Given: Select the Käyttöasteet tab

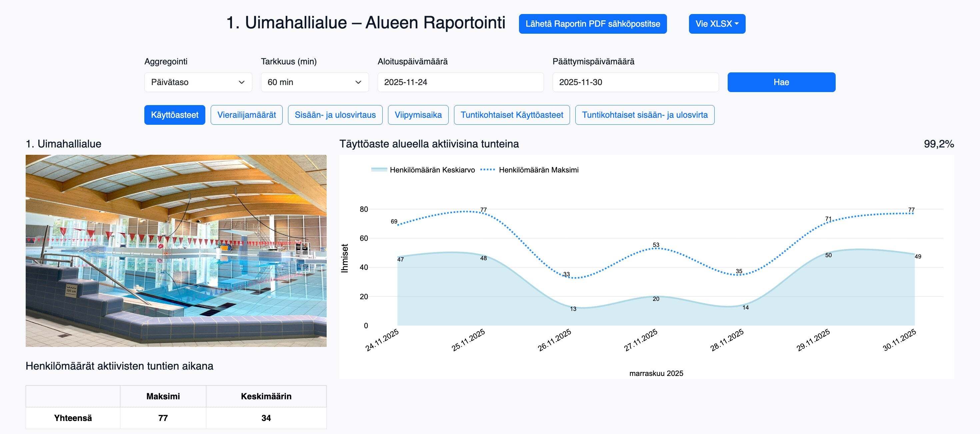Looking at the screenshot, I should click(175, 115).
